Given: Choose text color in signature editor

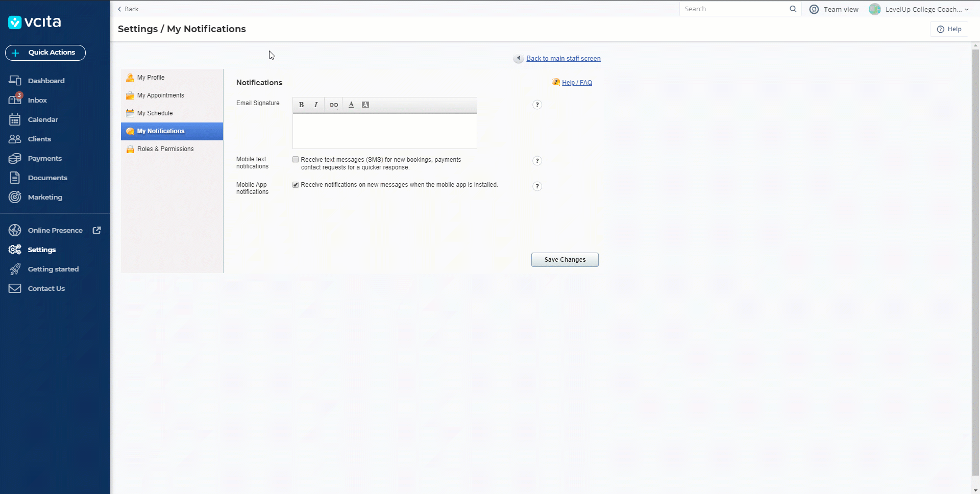Looking at the screenshot, I should point(351,105).
